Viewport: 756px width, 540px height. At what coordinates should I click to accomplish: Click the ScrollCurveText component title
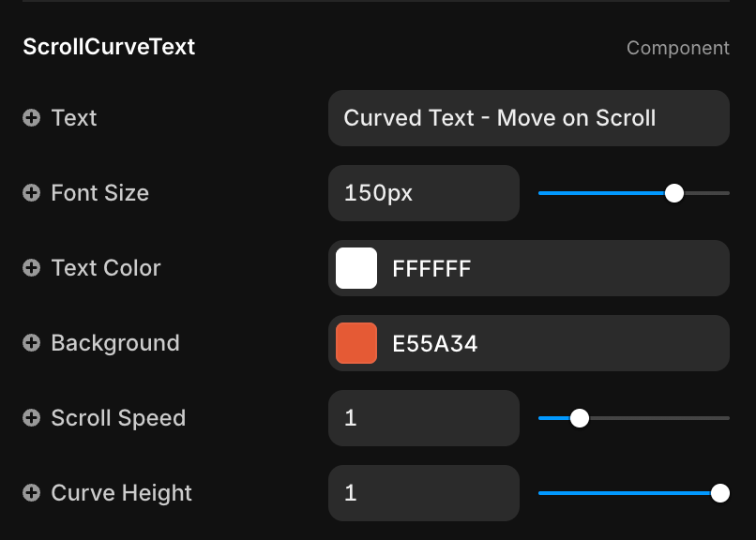(x=109, y=47)
